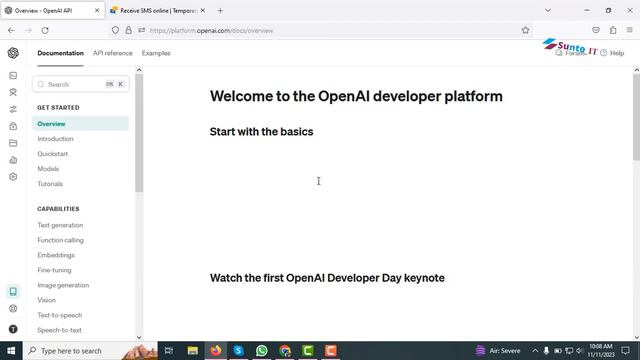Open Skype from the taskbar
Image resolution: width=640 pixels, height=360 pixels.
coord(239,351)
